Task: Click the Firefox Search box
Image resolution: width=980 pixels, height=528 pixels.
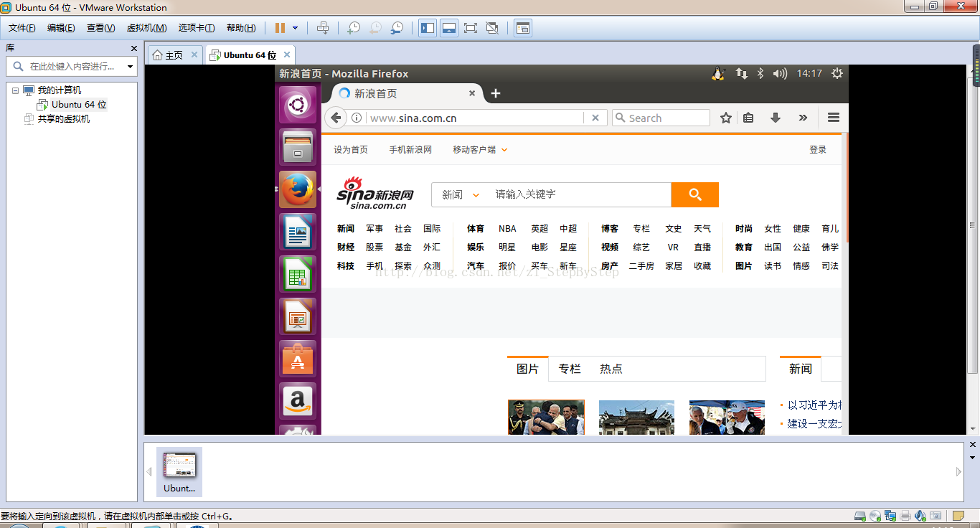Action: pyautogui.click(x=661, y=118)
